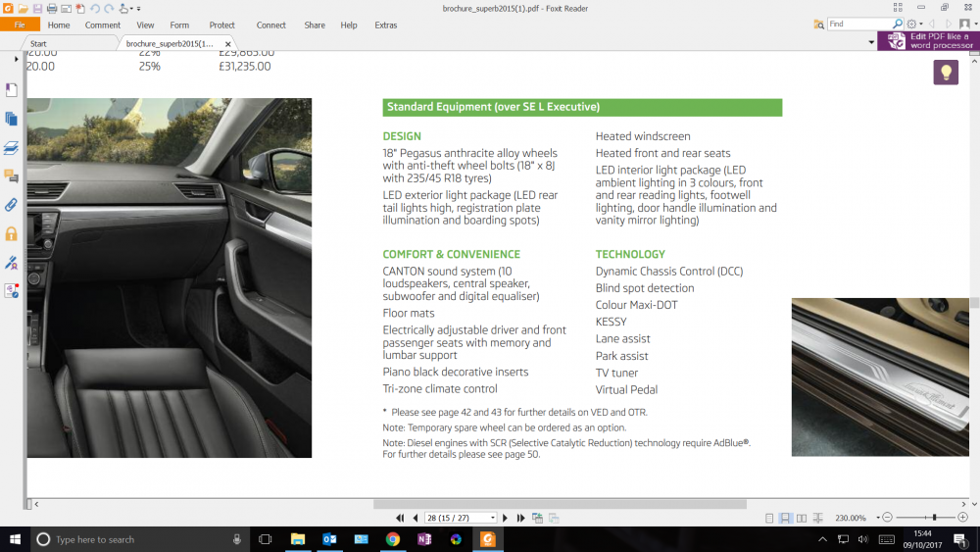This screenshot has height=552, width=980.
Task: Open Outlook from the taskbar
Action: tap(329, 539)
